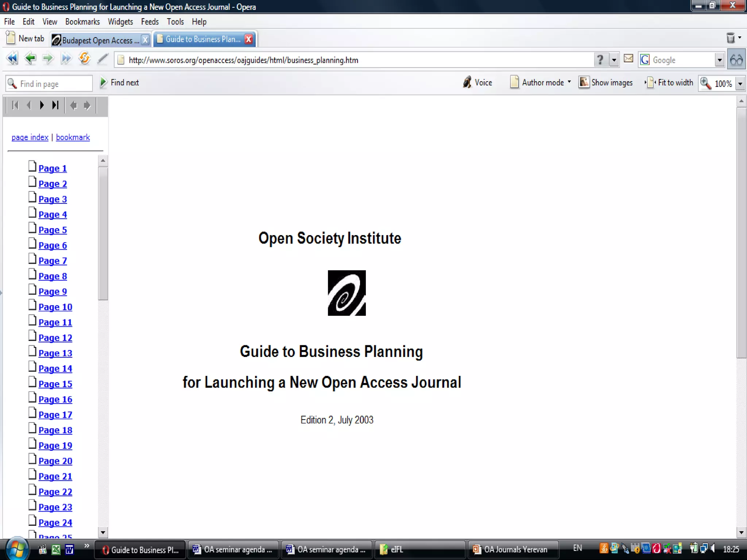Open the Page 12 link
747x560 pixels.
pyautogui.click(x=55, y=338)
